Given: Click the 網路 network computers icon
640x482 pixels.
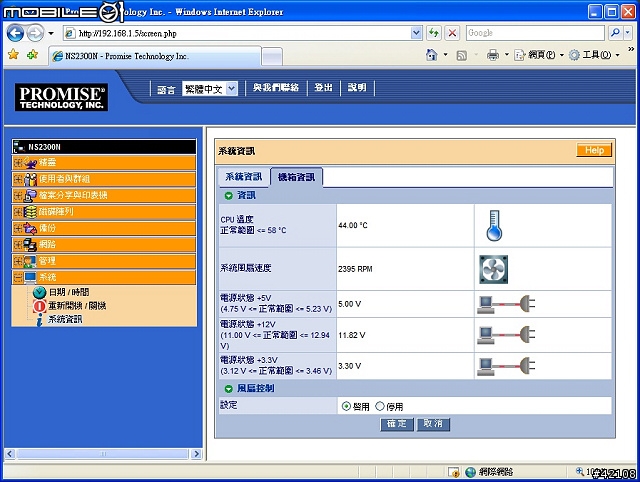Looking at the screenshot, I should 31,244.
